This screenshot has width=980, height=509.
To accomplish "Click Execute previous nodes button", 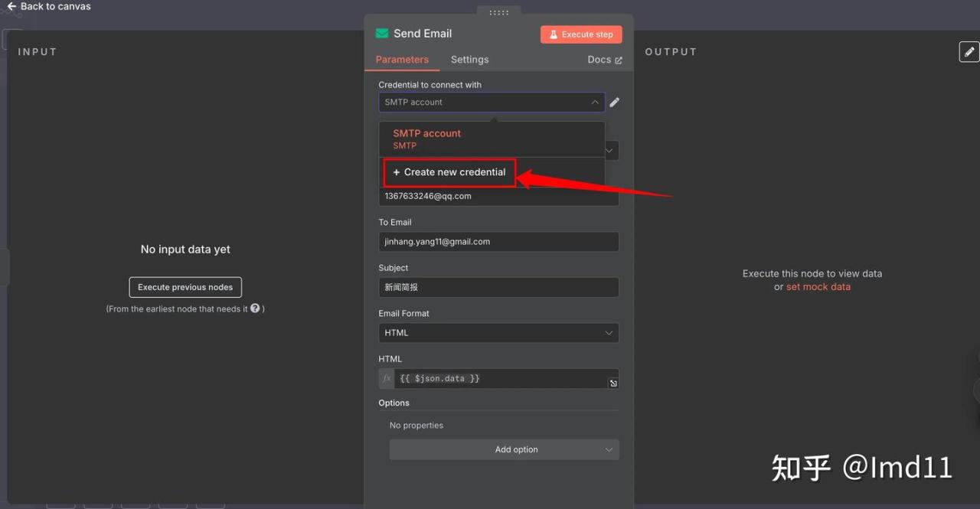I will click(185, 287).
